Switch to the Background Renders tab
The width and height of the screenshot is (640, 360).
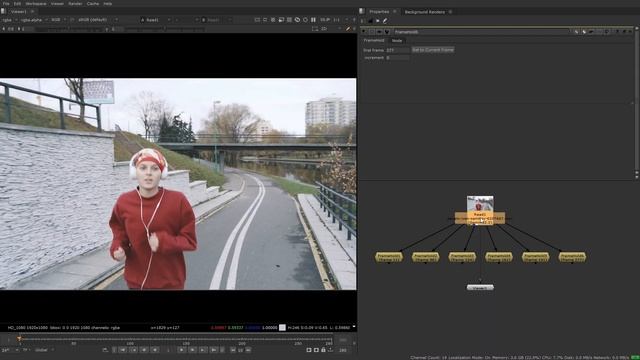pos(424,12)
